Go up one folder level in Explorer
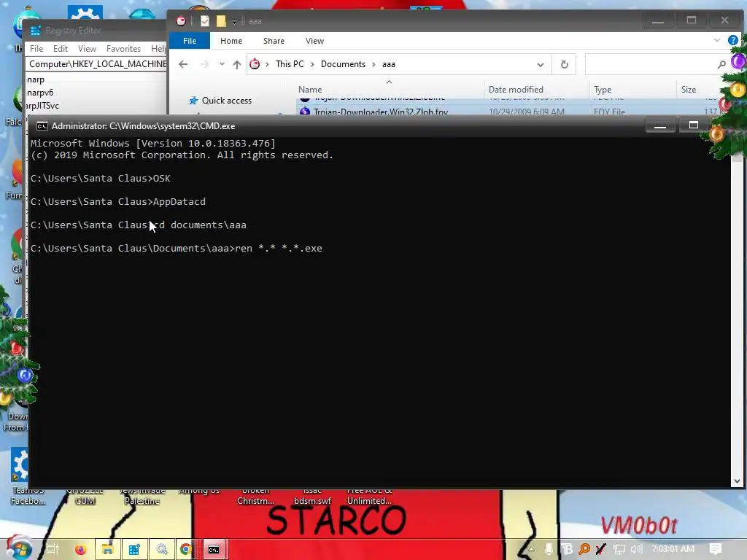The width and height of the screenshot is (747, 560). (x=237, y=64)
